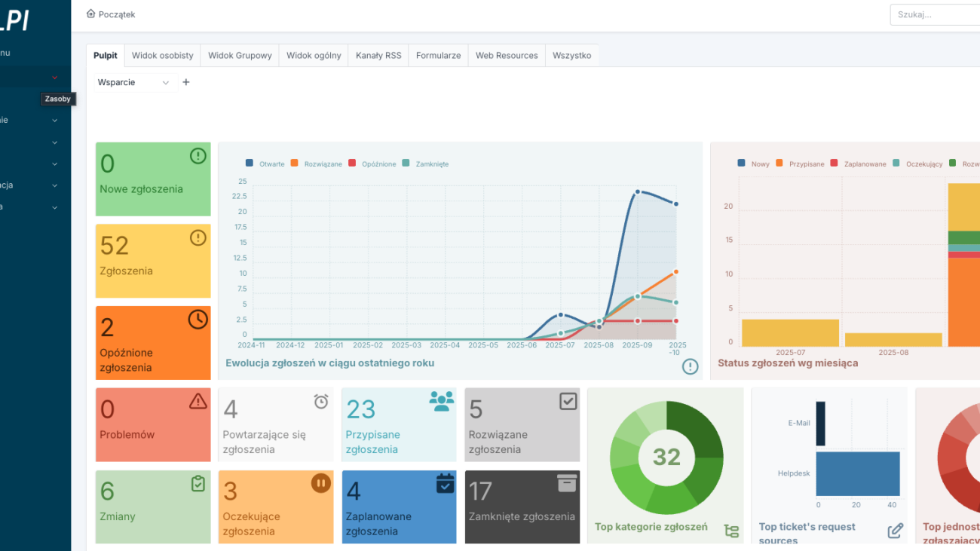
Task: Click the archive box icon on Zamknięte zgłoszenia
Action: click(567, 483)
